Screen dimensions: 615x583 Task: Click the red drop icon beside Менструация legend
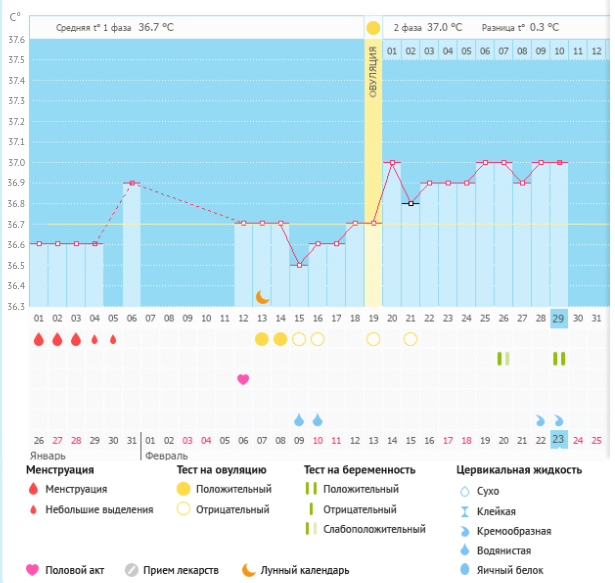point(34,489)
